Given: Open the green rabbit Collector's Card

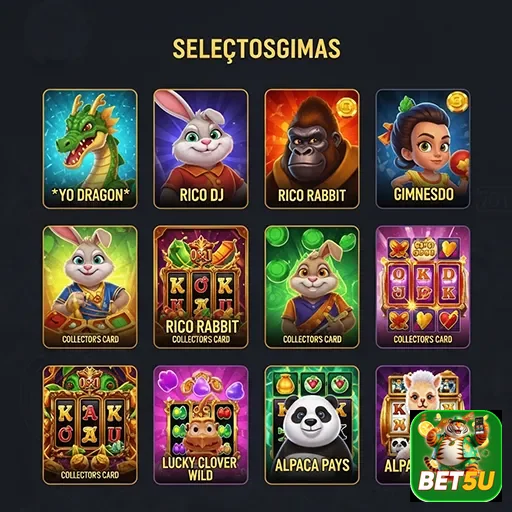Looking at the screenshot, I should click(312, 287).
